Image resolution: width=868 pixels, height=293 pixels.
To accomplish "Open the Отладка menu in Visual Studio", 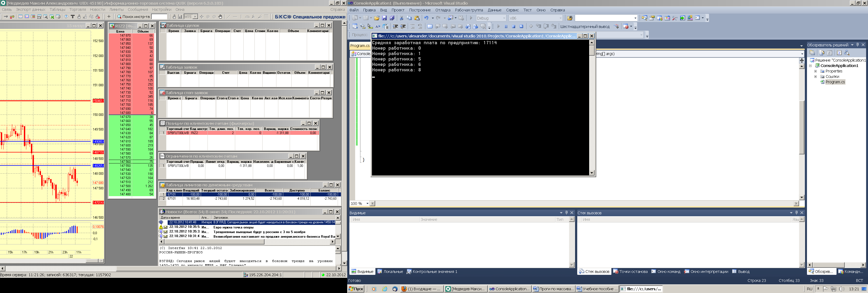I will (x=443, y=10).
